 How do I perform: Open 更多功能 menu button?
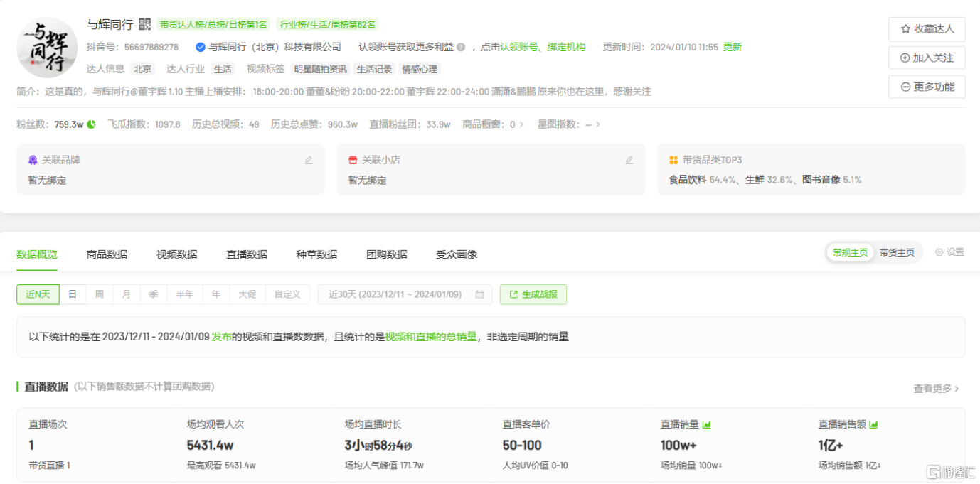(x=927, y=87)
